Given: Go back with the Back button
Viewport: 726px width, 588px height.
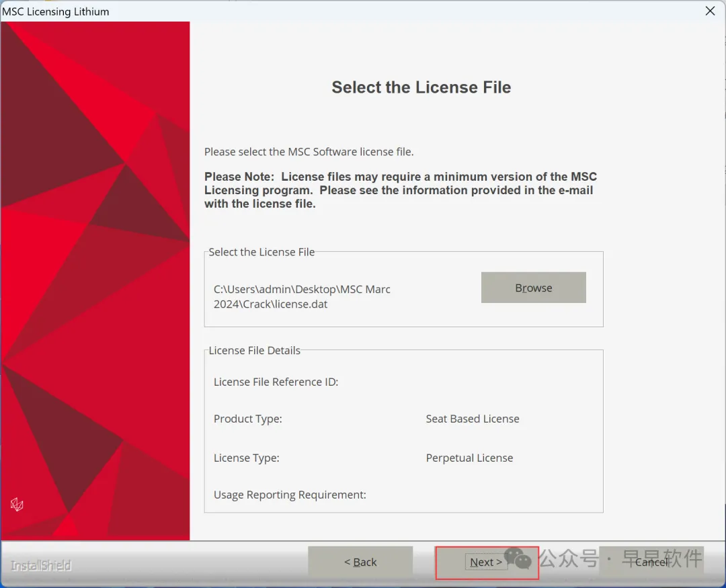Looking at the screenshot, I should tap(360, 562).
